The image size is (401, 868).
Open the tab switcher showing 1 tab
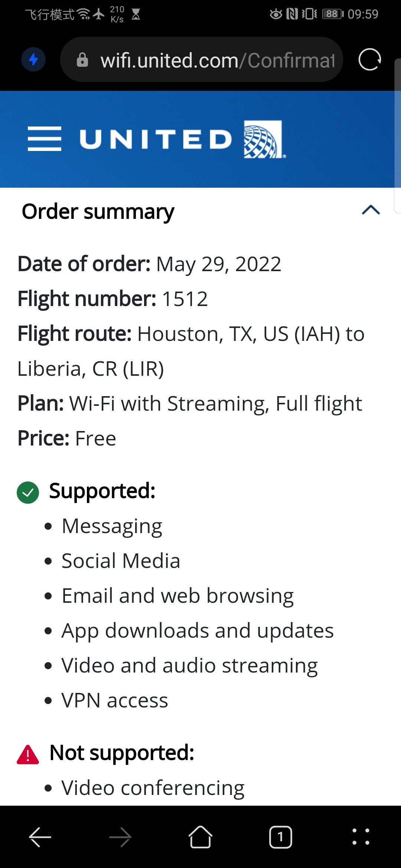pyautogui.click(x=281, y=837)
